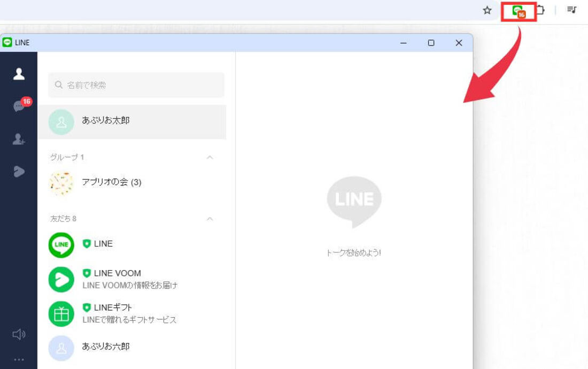Image resolution: width=588 pixels, height=369 pixels.
Task: Open the LINE official account friend
Action: pyautogui.click(x=132, y=245)
